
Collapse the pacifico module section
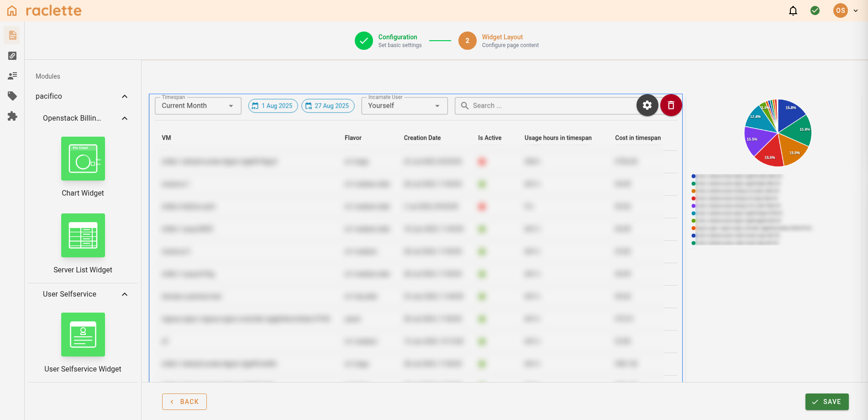point(125,96)
